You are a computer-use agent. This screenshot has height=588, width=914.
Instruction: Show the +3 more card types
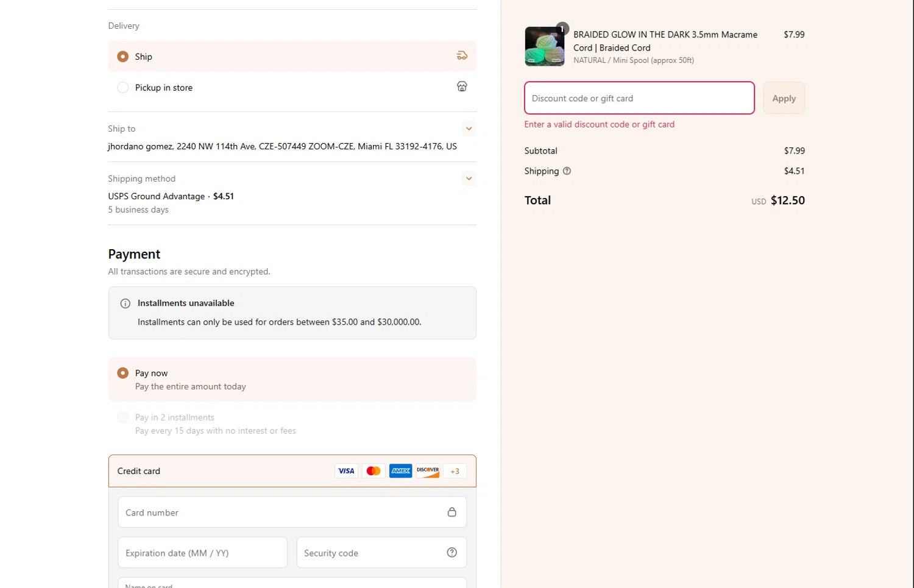(x=455, y=471)
